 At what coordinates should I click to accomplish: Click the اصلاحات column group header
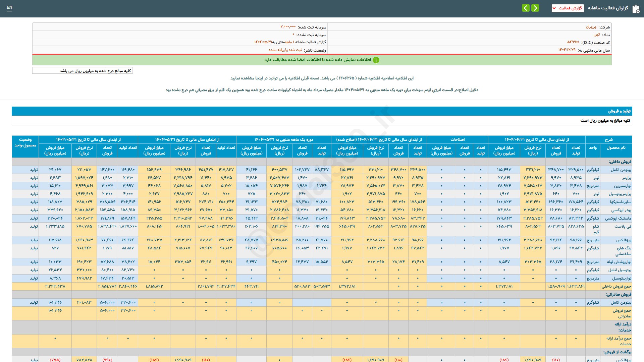click(458, 139)
